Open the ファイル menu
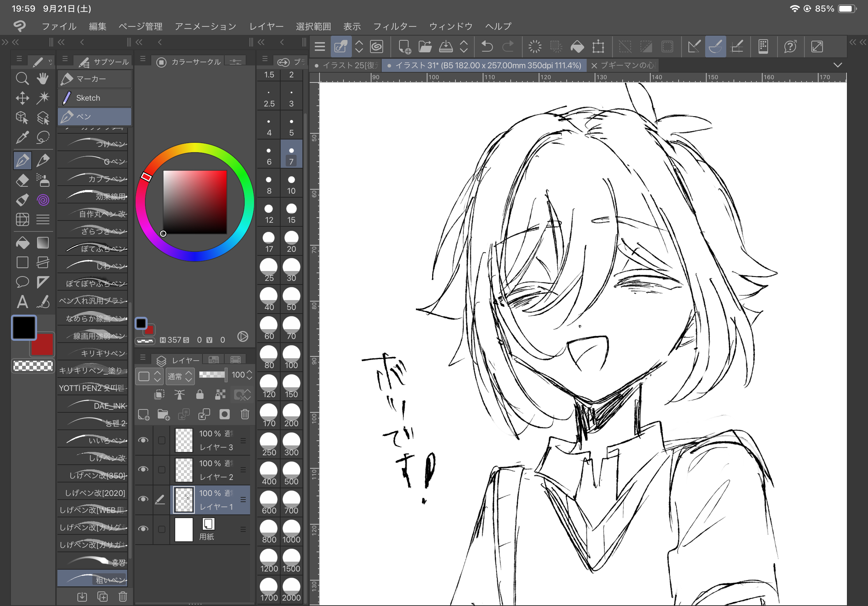Viewport: 868px width, 606px height. 59,27
